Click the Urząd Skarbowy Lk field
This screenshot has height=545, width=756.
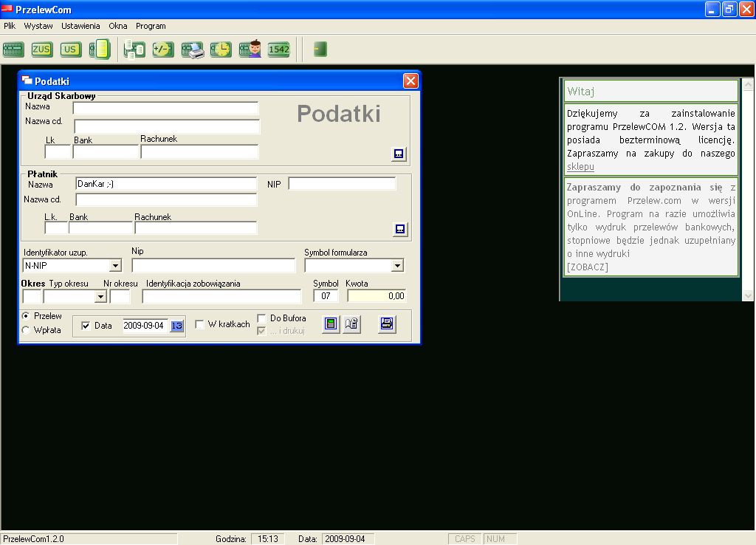click(58, 152)
